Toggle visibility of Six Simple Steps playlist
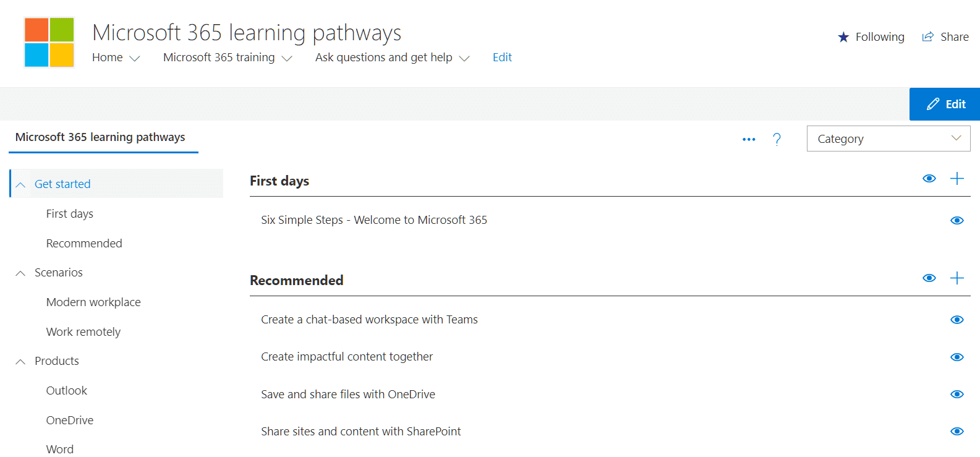 (x=957, y=221)
